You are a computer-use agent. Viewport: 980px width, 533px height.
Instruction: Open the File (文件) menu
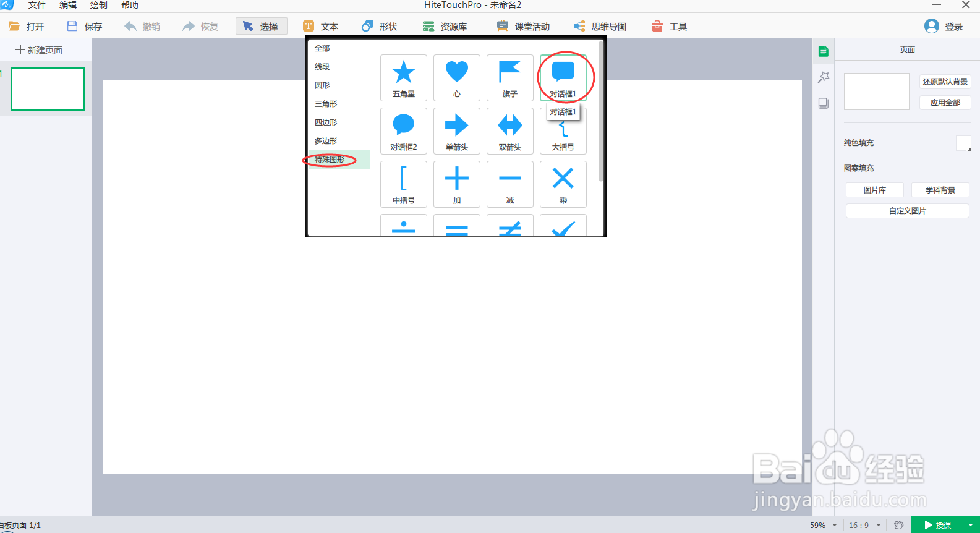[x=37, y=5]
